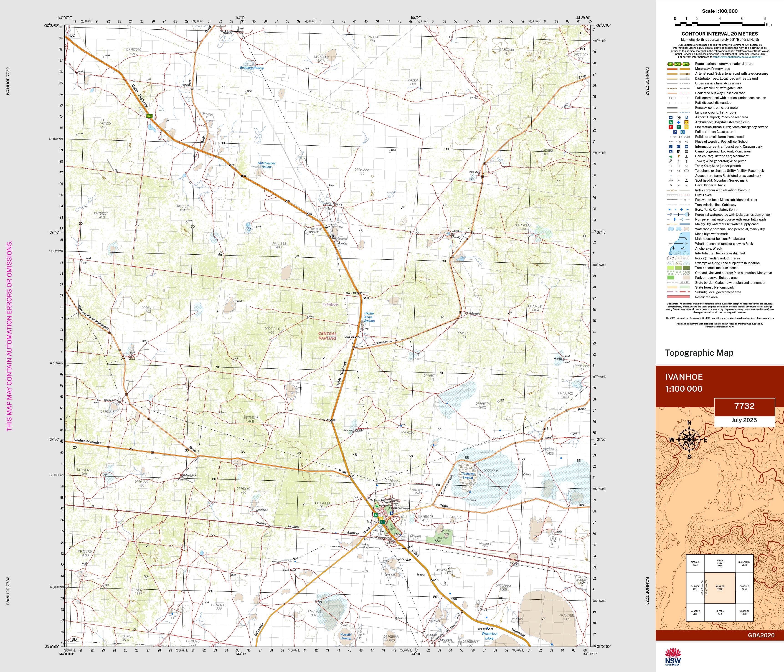Click the Conoble 7832 adjoining sheet cell

coord(744,588)
